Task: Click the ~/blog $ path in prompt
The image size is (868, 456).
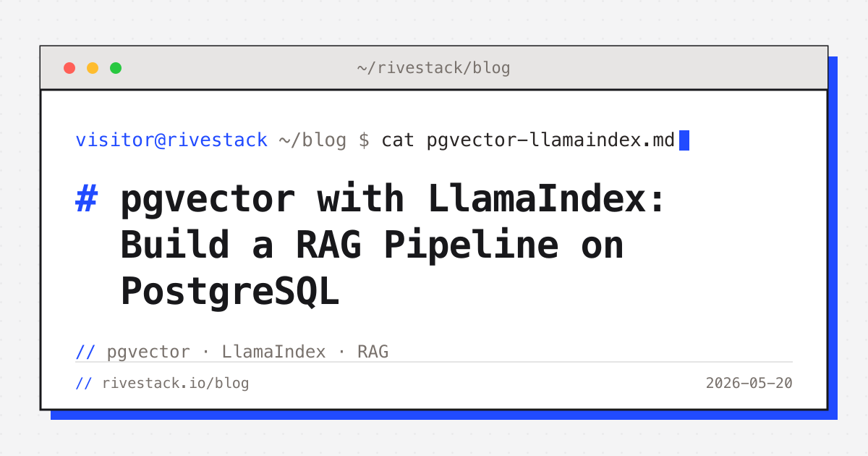Action: pos(324,140)
